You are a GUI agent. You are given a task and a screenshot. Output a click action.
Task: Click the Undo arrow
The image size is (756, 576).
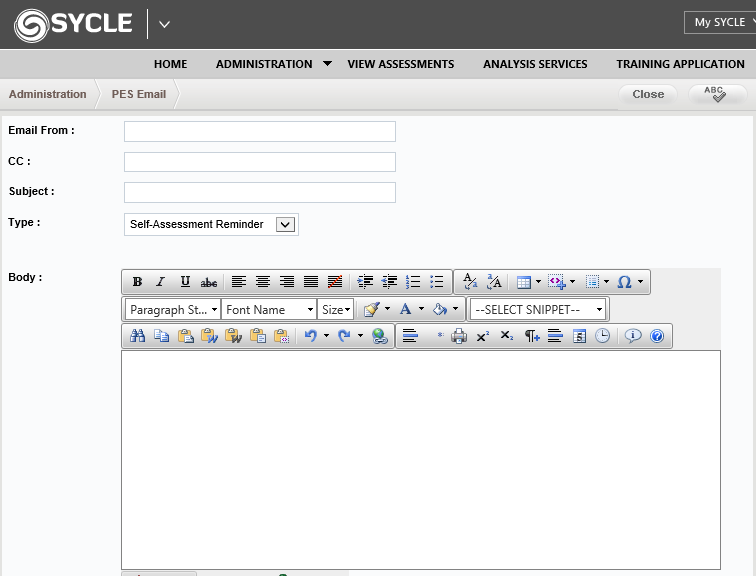(x=311, y=337)
